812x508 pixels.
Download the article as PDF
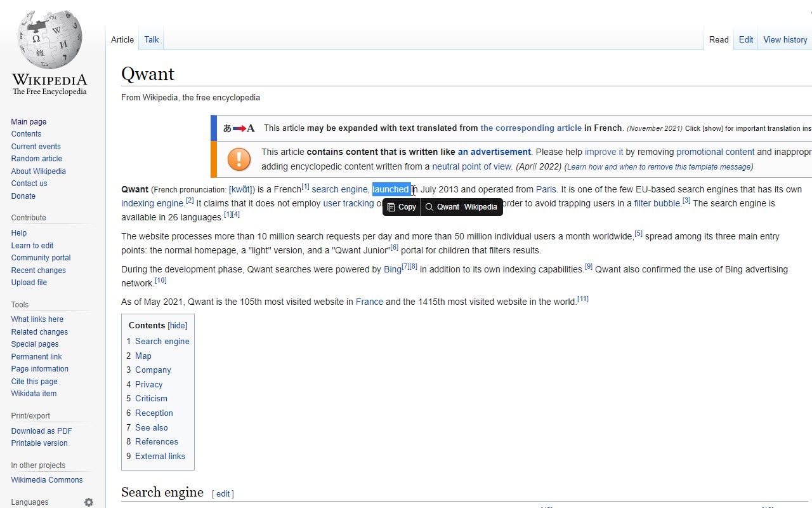[42, 431]
